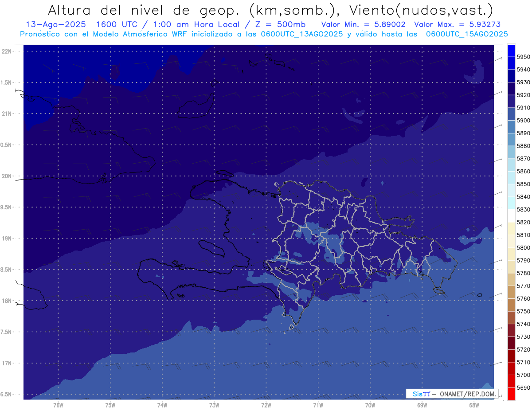Click 'Valor Min. = 5.89002'
The width and height of the screenshot is (532, 411).
tap(364, 24)
